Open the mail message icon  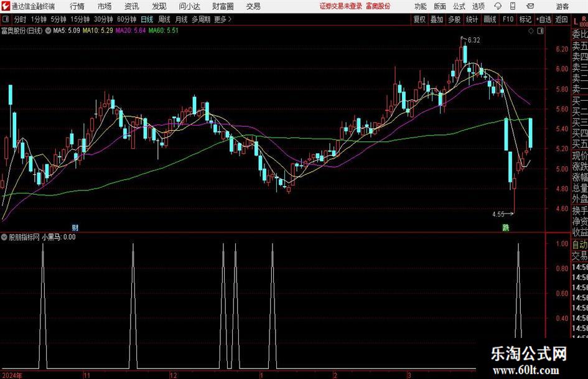[530, 6]
